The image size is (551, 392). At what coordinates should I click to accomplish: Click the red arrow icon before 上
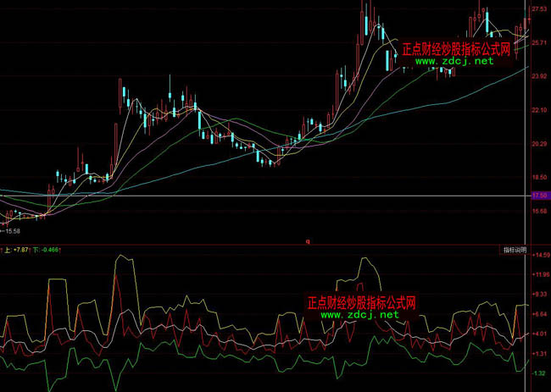pos(3,251)
